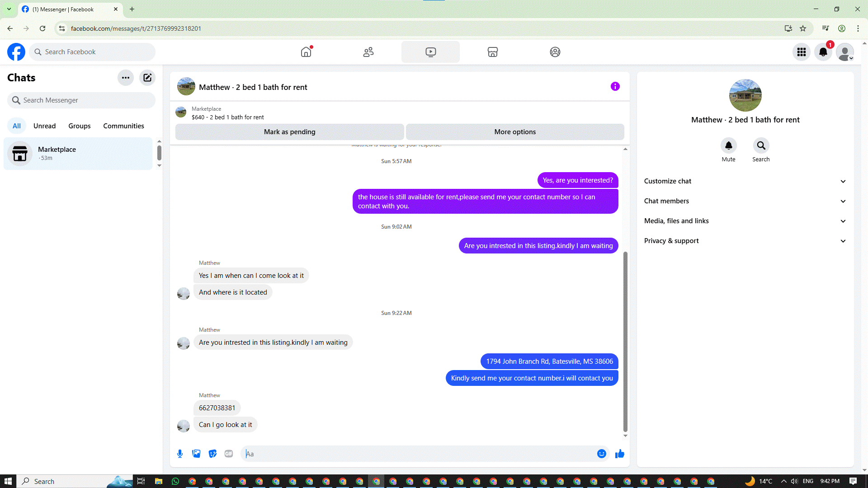Click the conversation title Matthew · 2 bed 1 bath
This screenshot has height=488, width=868.
(x=253, y=87)
